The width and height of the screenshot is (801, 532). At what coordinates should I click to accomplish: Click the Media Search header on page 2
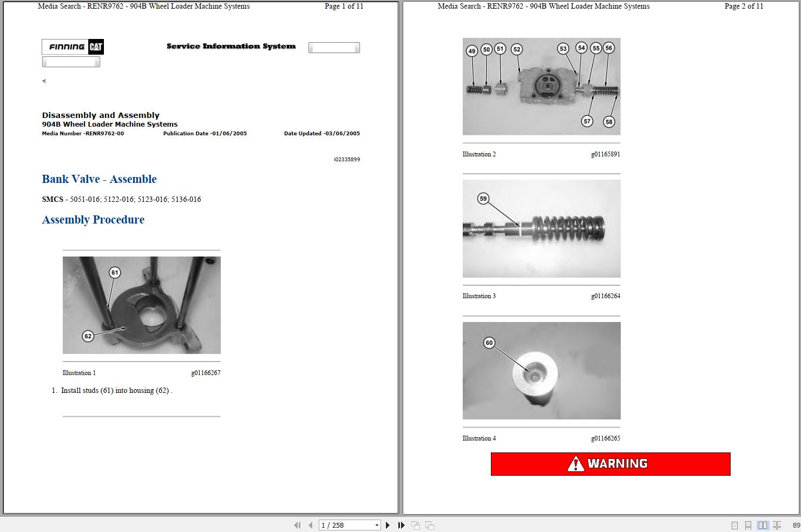tap(544, 6)
